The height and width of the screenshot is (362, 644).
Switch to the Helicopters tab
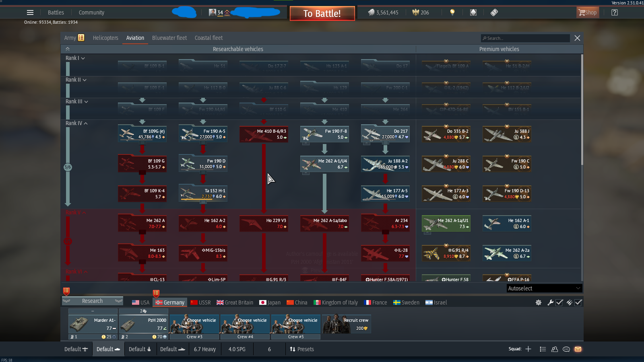105,38
